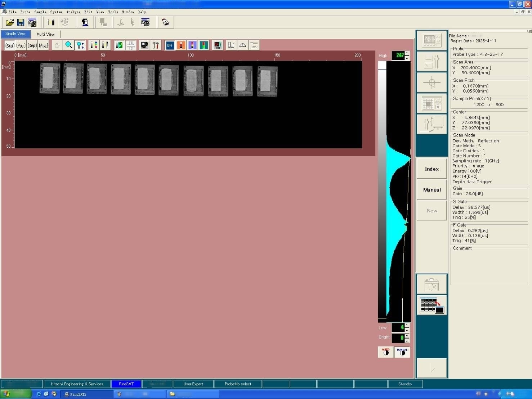Click the Index button
Screen dimensions: 532x399
point(432,169)
